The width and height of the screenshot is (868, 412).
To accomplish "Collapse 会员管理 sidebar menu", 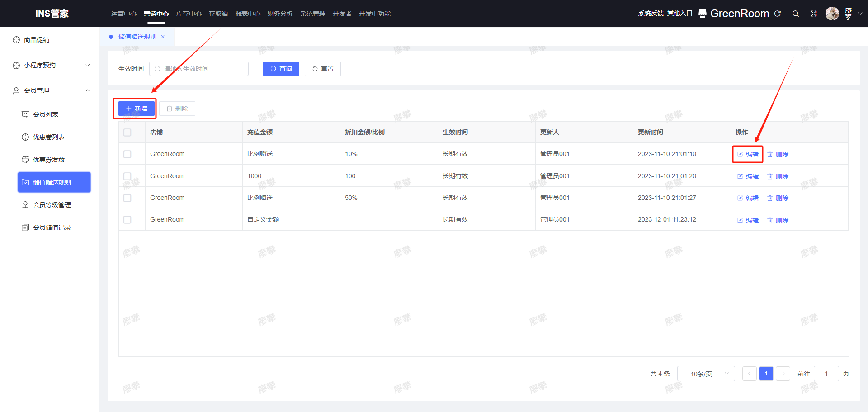I will click(50, 90).
